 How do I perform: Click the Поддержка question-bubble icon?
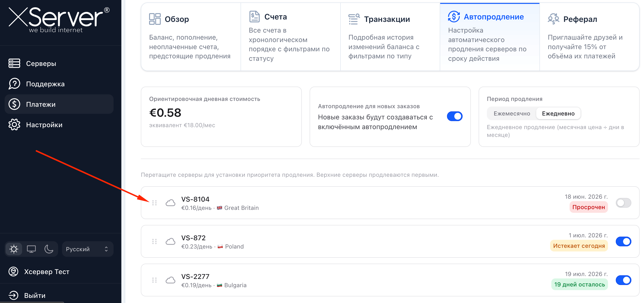(14, 84)
